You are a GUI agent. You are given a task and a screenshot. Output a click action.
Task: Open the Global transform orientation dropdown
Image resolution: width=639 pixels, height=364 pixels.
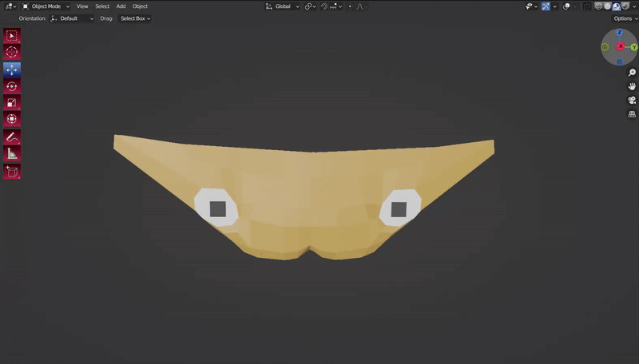point(283,6)
